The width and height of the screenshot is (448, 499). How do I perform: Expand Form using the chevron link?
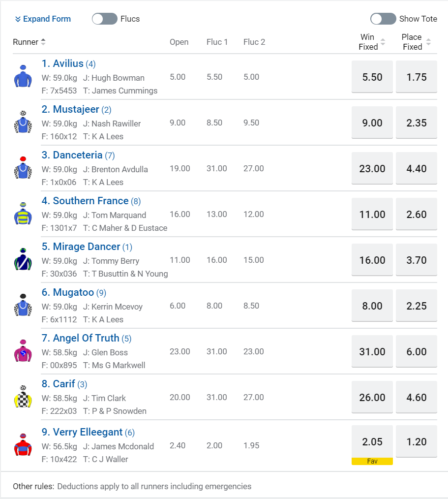coord(43,19)
